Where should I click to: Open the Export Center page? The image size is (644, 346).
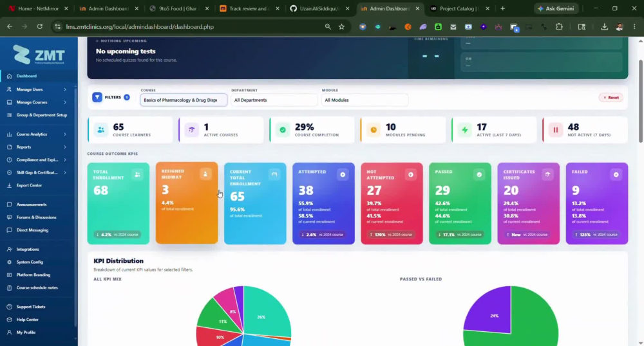[29, 185]
